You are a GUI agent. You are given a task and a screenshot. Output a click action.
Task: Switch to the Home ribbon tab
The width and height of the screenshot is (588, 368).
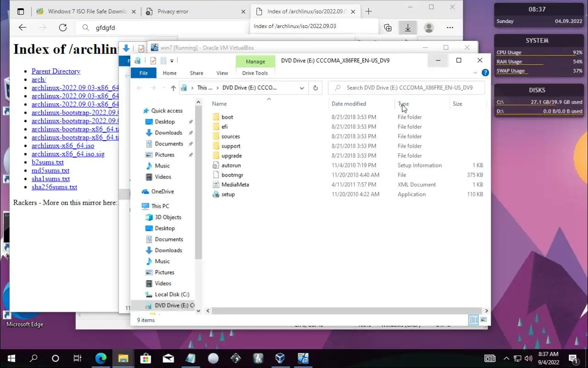170,73
